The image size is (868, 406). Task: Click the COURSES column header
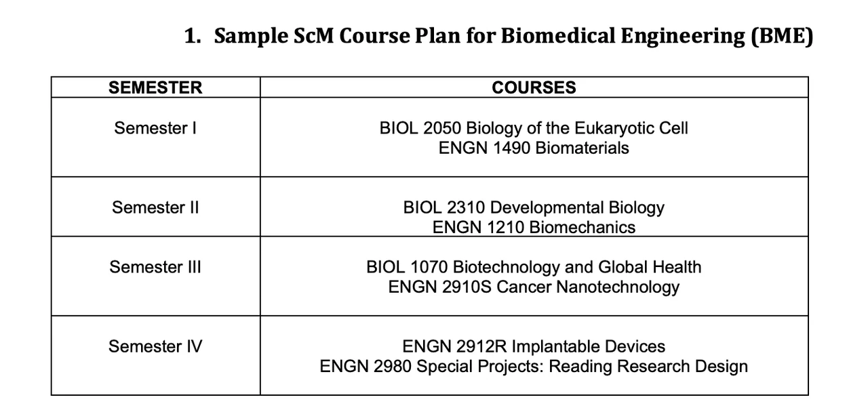pyautogui.click(x=534, y=87)
